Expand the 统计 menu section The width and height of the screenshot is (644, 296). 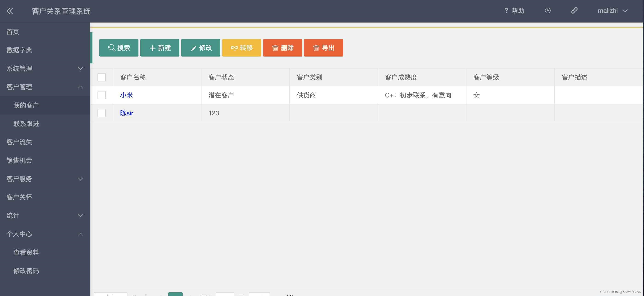pos(45,216)
